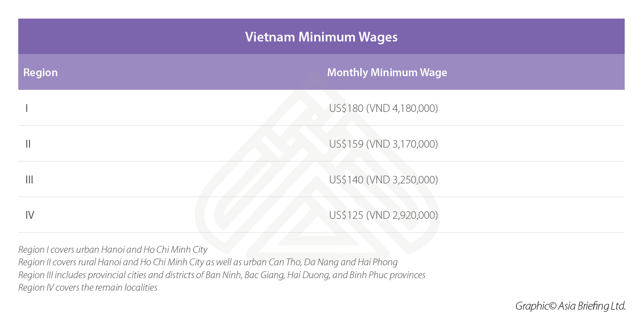Click the Monthly Minimum Wage column header
Viewport: 644px width, 330px height.
pos(387,73)
